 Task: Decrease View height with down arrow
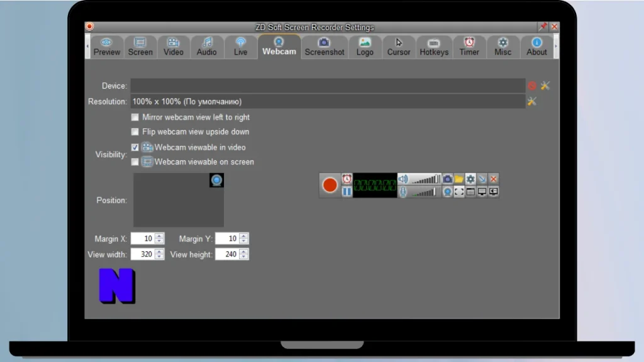pos(243,257)
